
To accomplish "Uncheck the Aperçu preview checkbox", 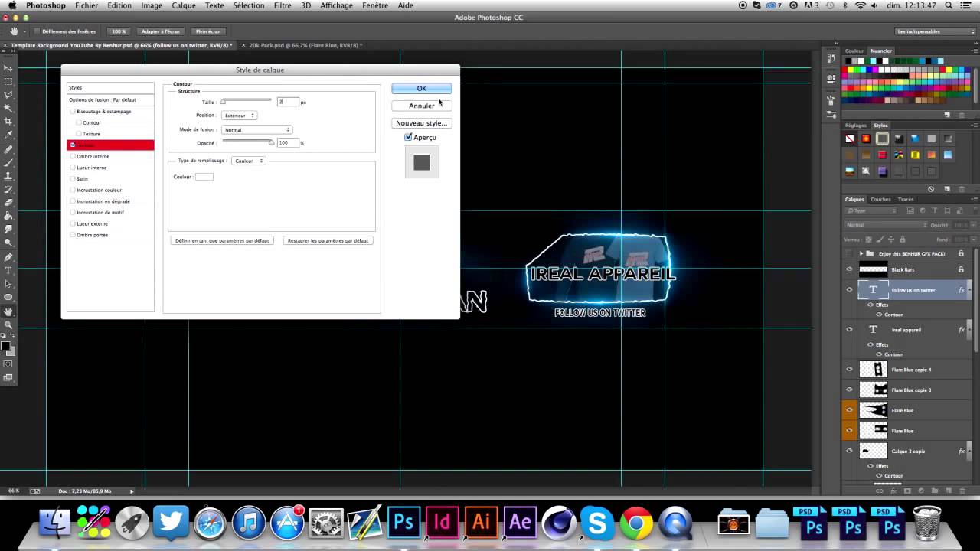I will click(x=408, y=137).
